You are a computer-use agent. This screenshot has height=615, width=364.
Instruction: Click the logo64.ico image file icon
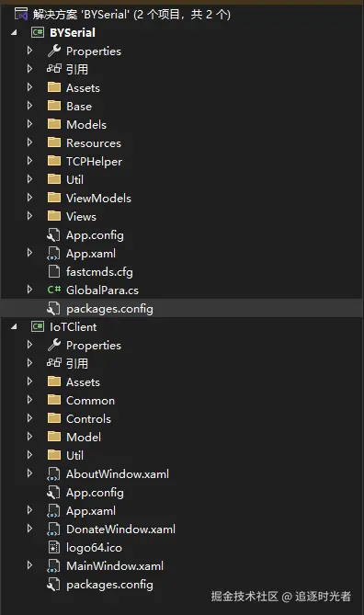(54, 548)
